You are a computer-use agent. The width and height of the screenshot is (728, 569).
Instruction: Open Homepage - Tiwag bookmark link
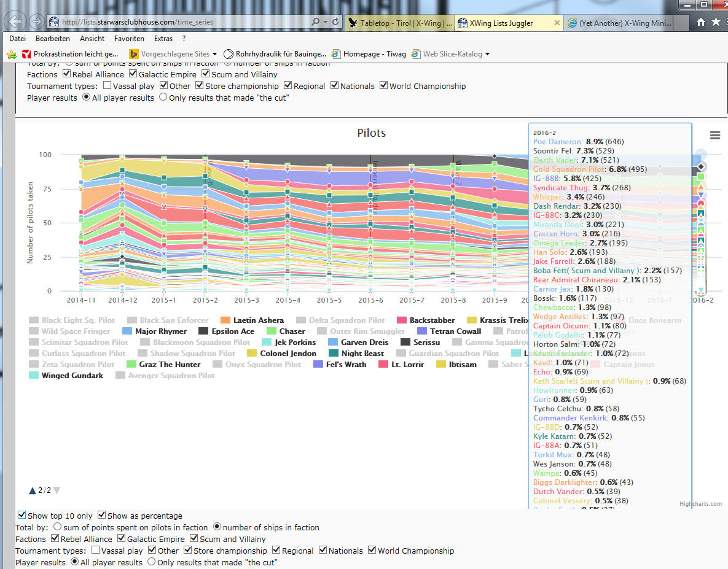pyautogui.click(x=374, y=54)
